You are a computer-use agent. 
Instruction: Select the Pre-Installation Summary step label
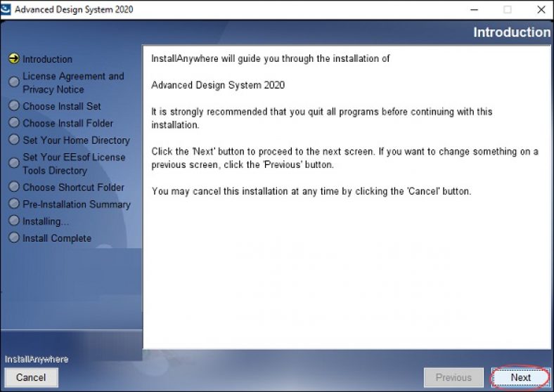(x=77, y=204)
